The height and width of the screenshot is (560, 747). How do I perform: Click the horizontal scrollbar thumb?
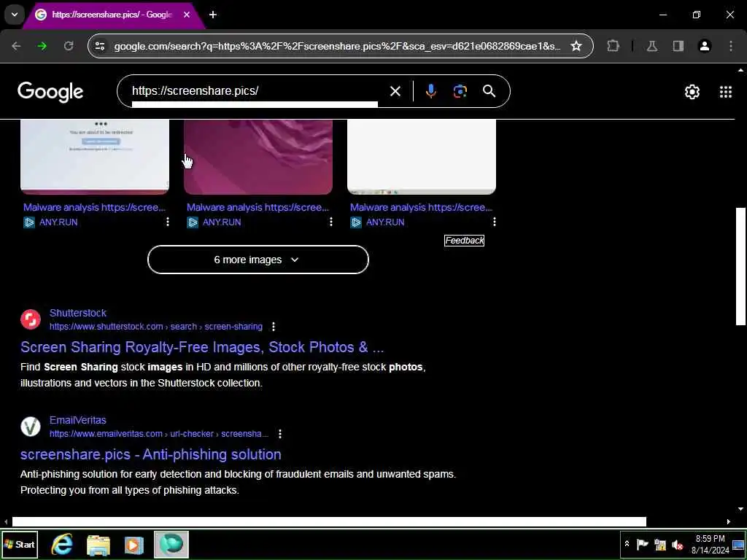point(329,522)
